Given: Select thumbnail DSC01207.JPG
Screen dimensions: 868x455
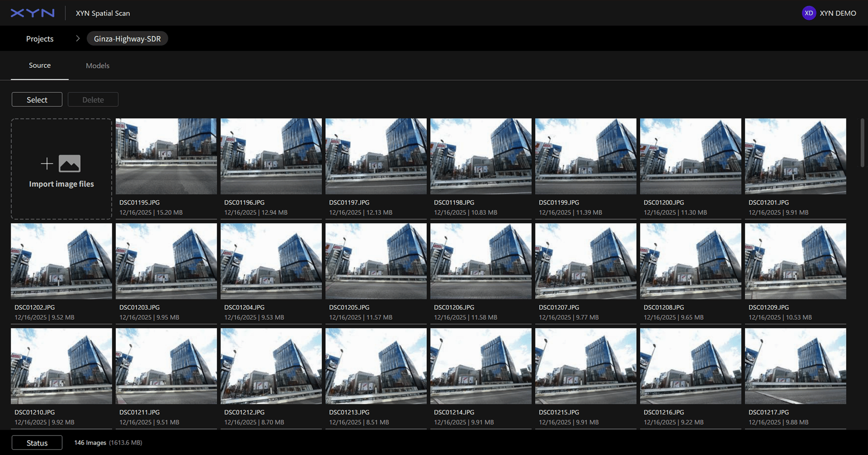Looking at the screenshot, I should [x=586, y=261].
